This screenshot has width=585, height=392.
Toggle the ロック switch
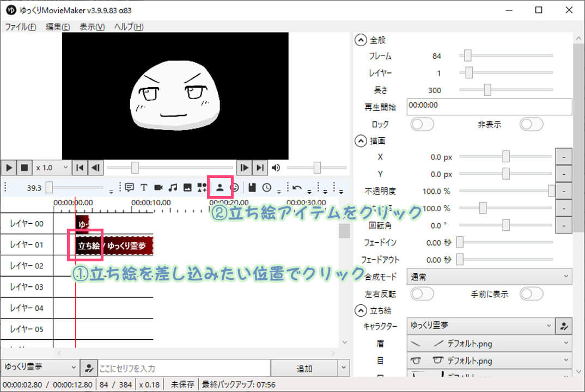pos(422,124)
